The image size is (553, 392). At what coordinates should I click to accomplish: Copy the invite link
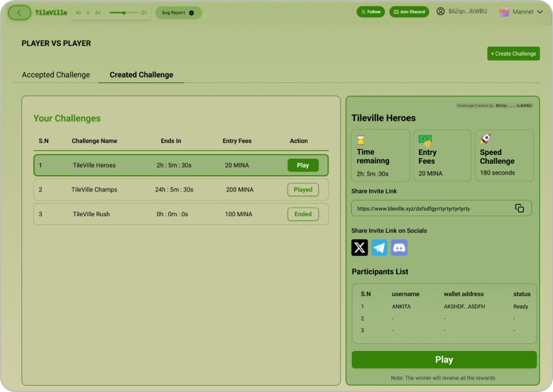[519, 209]
